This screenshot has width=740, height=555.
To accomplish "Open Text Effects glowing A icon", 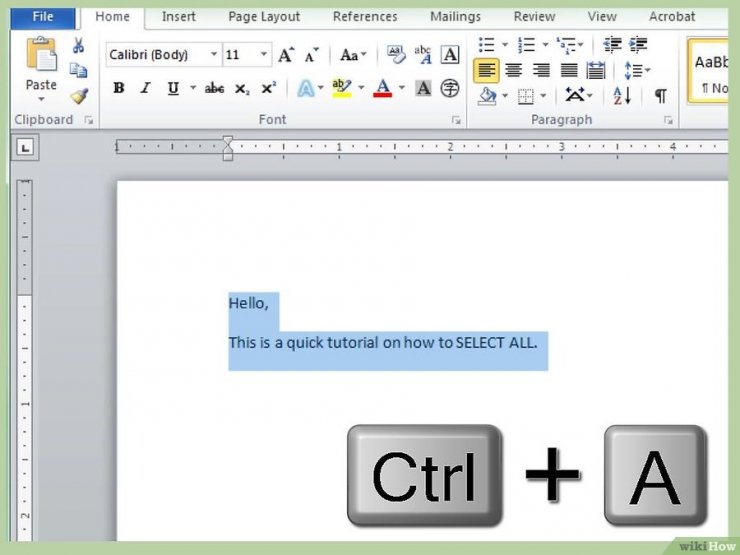I will coord(306,88).
